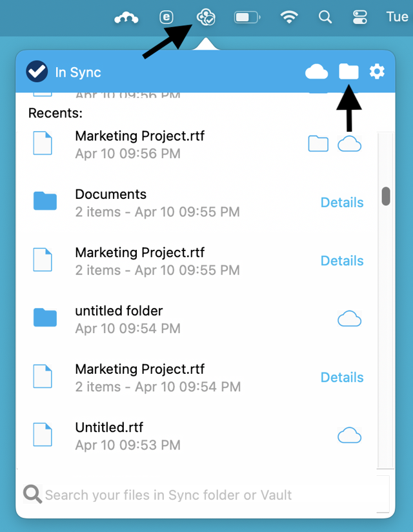This screenshot has width=413, height=532.
Task: Open the Sync app menu bar icon
Action: pos(206,17)
